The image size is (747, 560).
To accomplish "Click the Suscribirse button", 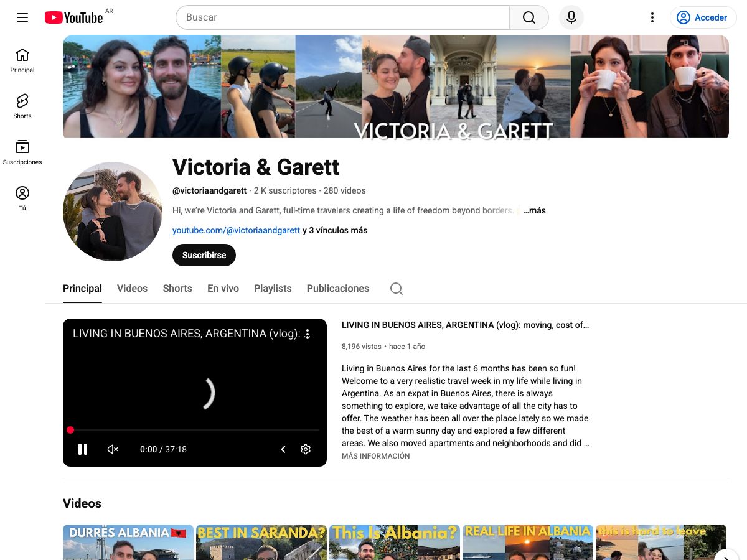I will [x=204, y=255].
